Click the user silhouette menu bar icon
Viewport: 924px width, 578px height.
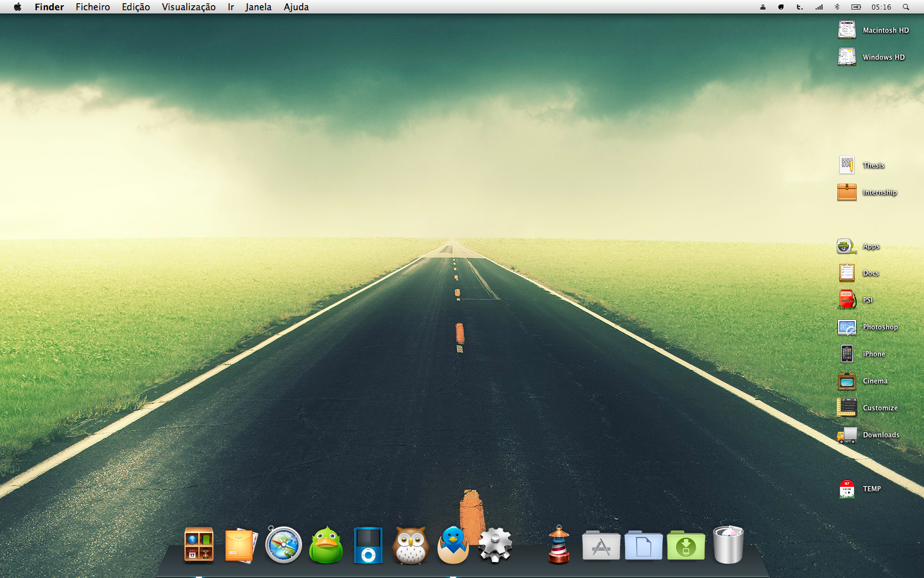click(x=763, y=7)
